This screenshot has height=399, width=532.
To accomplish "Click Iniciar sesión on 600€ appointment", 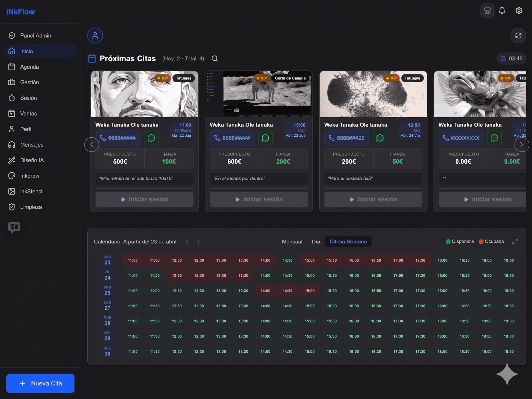I will (x=258, y=199).
